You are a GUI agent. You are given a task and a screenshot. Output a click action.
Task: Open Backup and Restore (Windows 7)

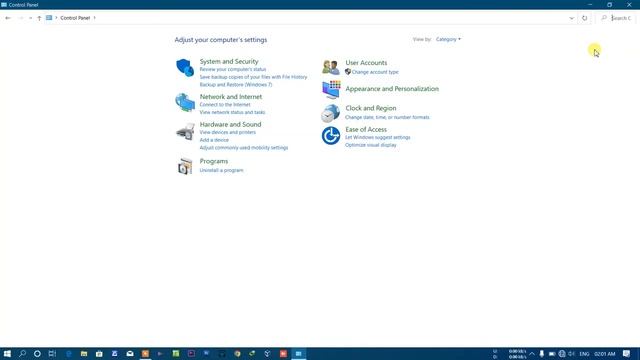(236, 84)
